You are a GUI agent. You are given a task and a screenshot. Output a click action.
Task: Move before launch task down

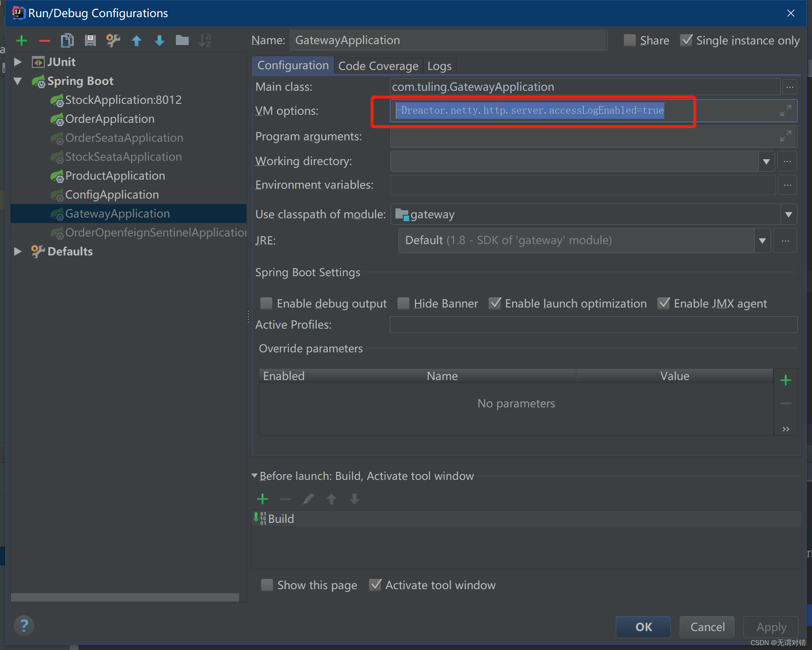(x=354, y=499)
